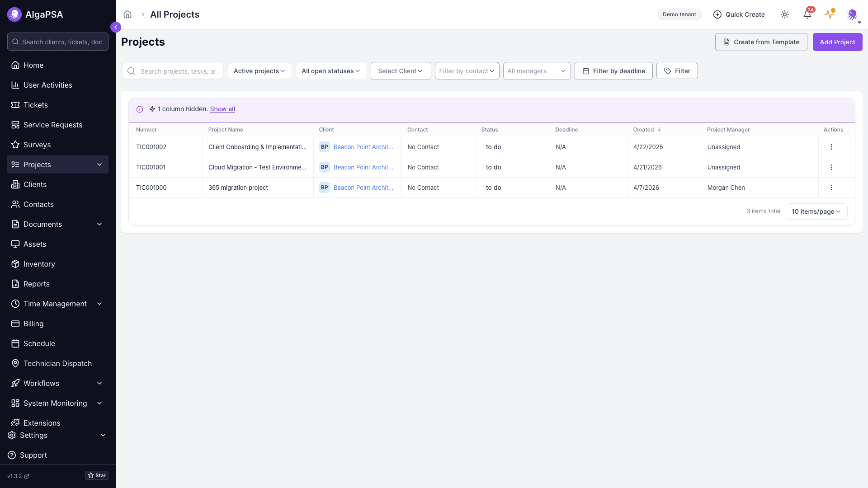Image resolution: width=868 pixels, height=488 pixels.
Task: Expand Time Management submenu
Action: [x=99, y=304]
